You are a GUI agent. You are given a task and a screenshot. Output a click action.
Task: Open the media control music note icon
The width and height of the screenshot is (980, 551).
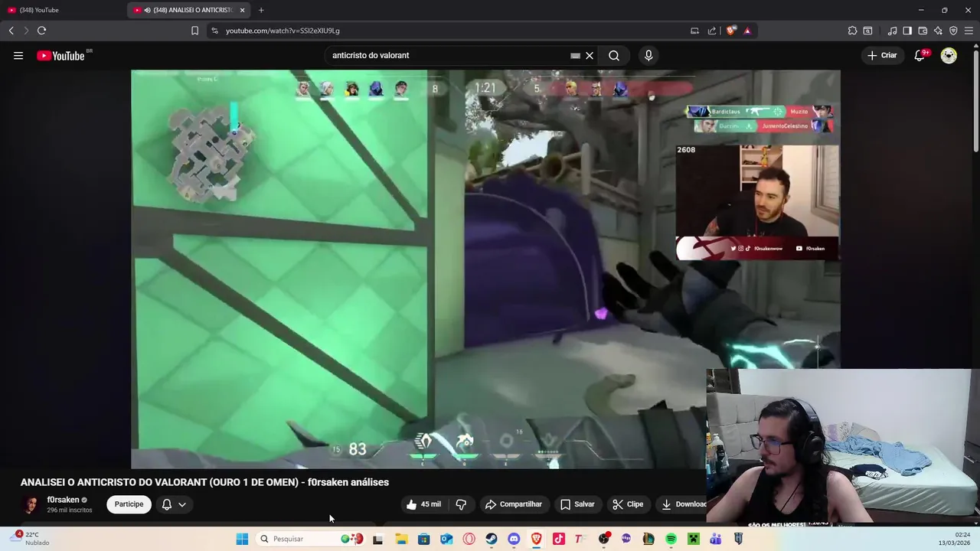[x=892, y=31]
